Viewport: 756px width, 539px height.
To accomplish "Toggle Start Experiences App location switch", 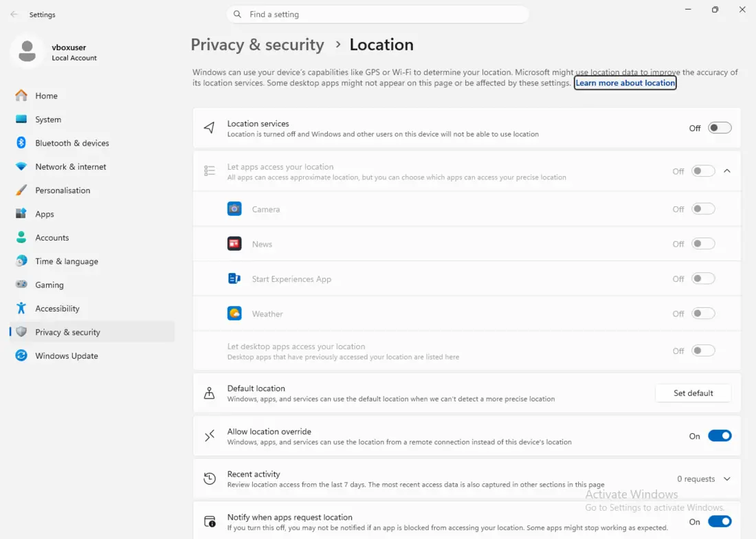I will 703,278.
